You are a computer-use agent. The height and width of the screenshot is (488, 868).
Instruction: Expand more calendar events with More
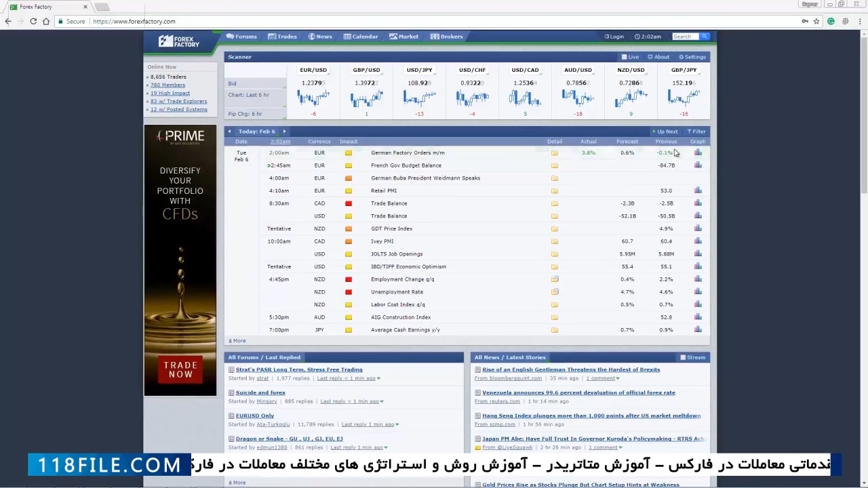[x=237, y=341]
